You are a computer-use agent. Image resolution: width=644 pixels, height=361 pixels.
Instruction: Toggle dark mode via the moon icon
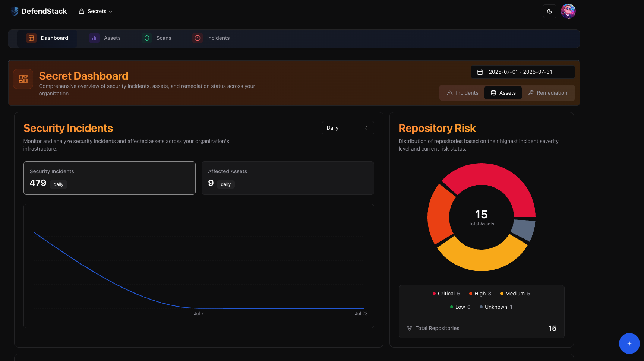pos(549,11)
